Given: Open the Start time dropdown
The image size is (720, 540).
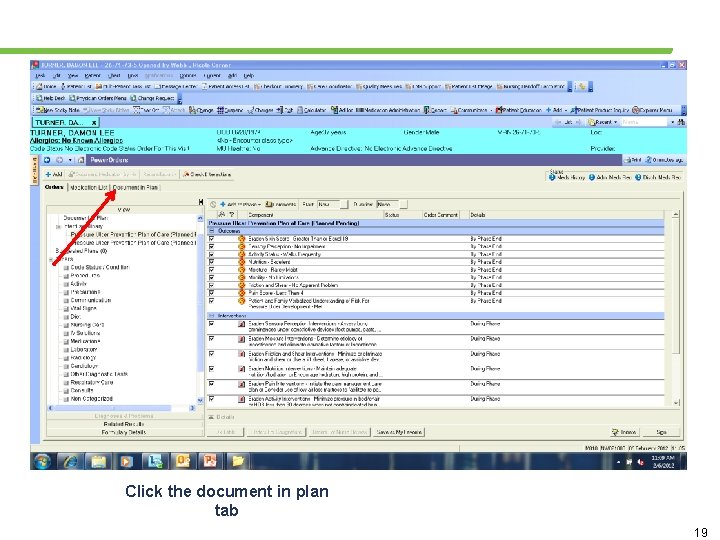Looking at the screenshot, I should tap(343, 204).
